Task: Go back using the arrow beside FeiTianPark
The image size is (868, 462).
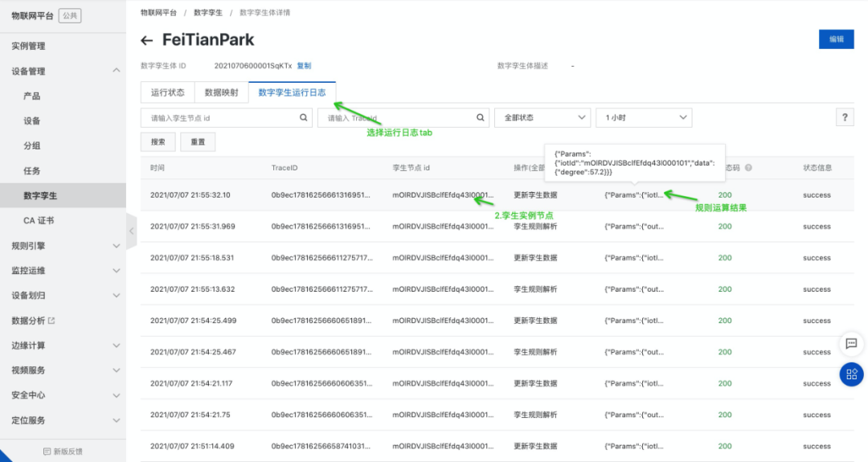Action: [x=147, y=40]
